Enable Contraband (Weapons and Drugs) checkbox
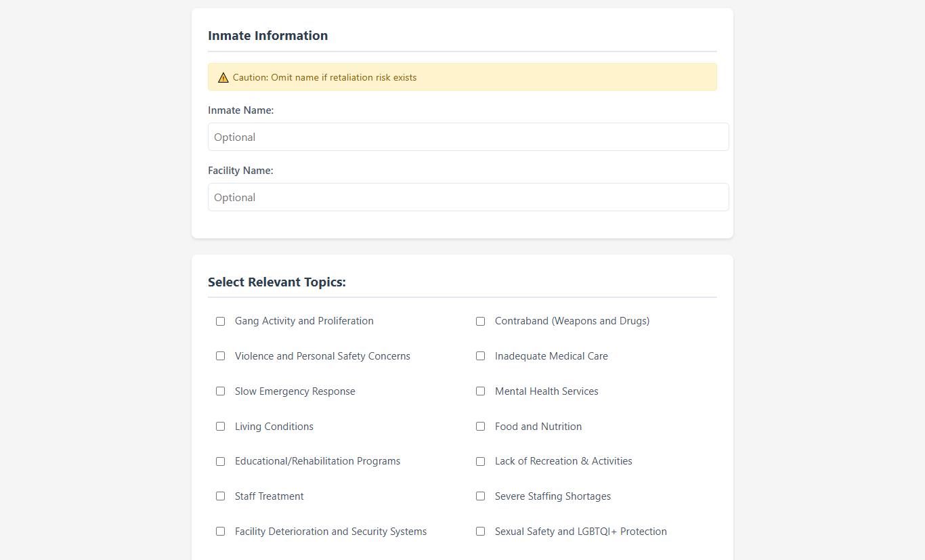 point(480,321)
